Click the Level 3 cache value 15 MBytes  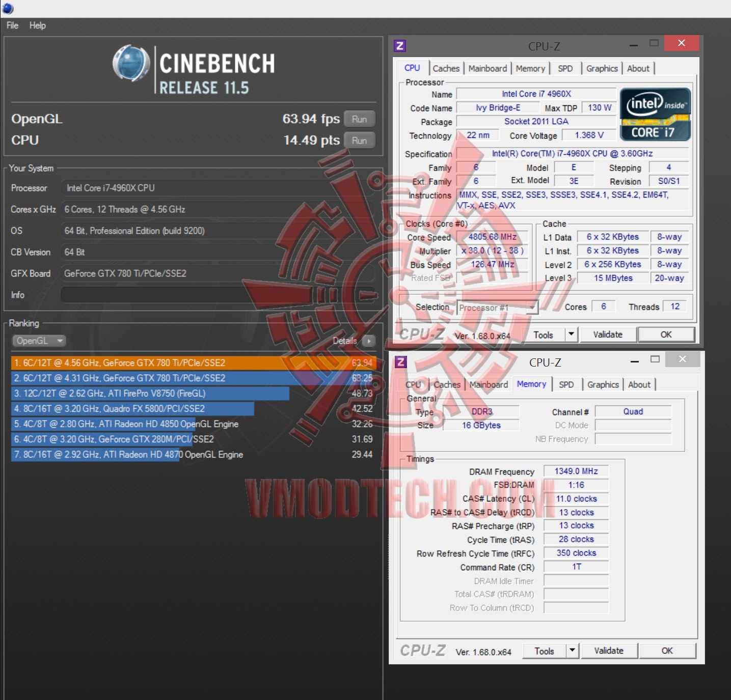coord(613,278)
